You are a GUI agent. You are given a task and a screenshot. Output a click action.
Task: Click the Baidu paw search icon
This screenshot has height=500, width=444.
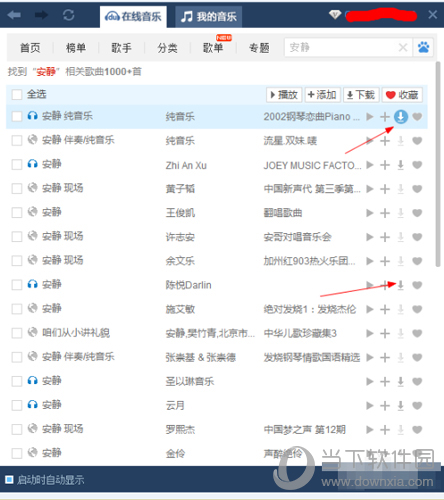(x=424, y=47)
